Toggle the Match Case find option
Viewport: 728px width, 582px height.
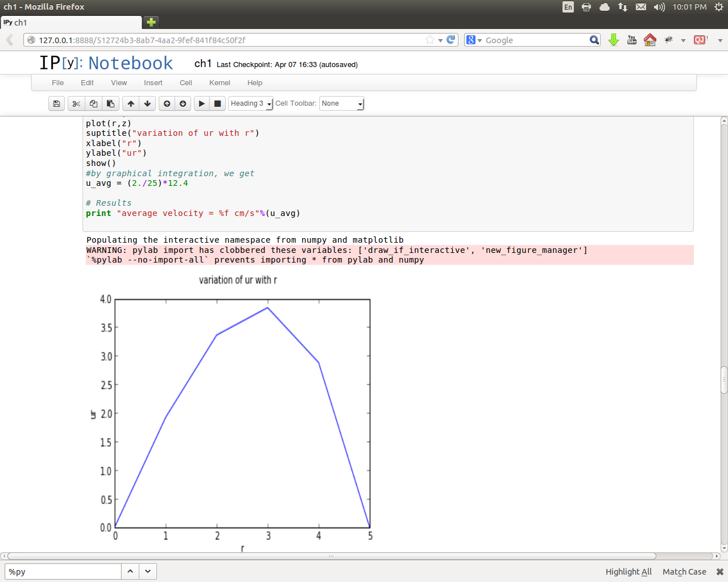point(684,572)
